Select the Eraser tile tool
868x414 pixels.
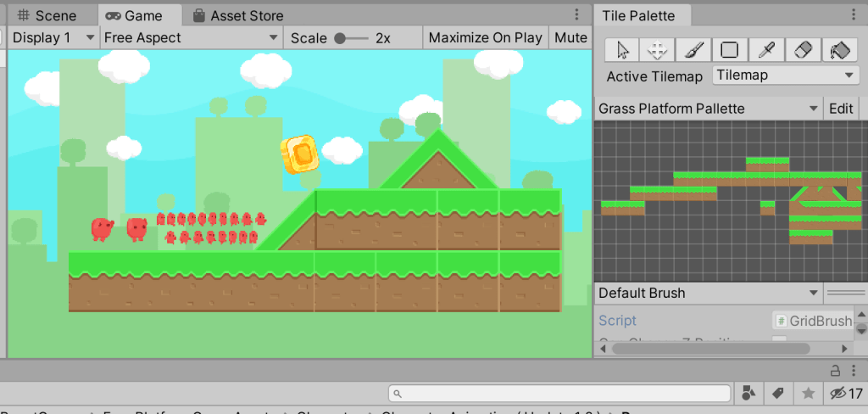point(803,50)
